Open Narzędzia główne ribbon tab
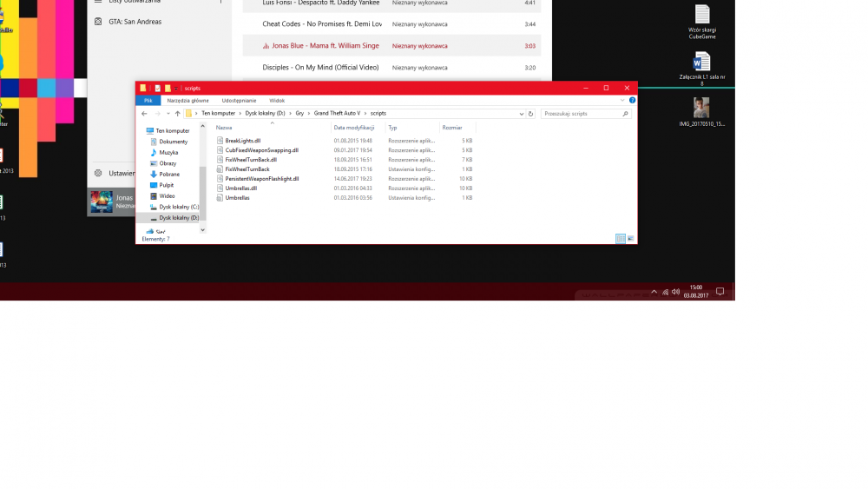 [187, 101]
